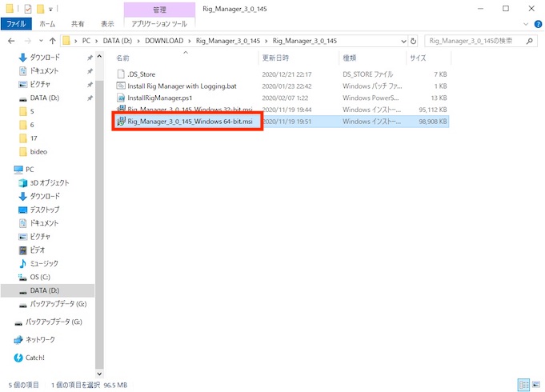Select the Install Rig Manager with Logging.bat icon
The width and height of the screenshot is (545, 392).
click(121, 86)
